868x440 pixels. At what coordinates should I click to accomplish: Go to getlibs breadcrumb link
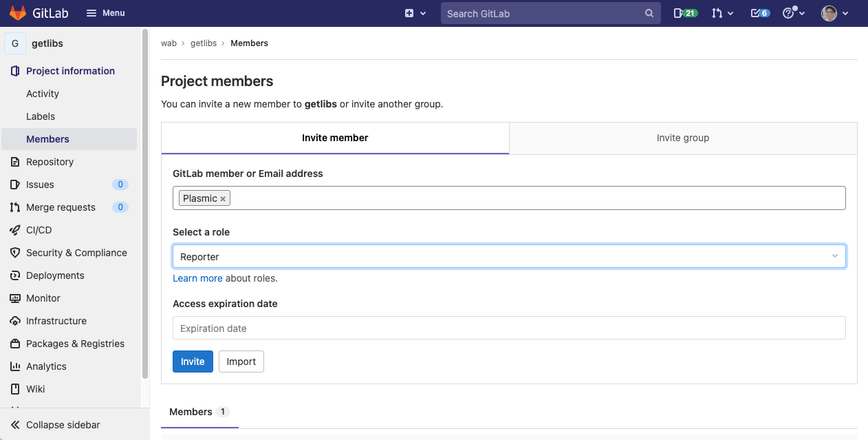click(x=204, y=43)
